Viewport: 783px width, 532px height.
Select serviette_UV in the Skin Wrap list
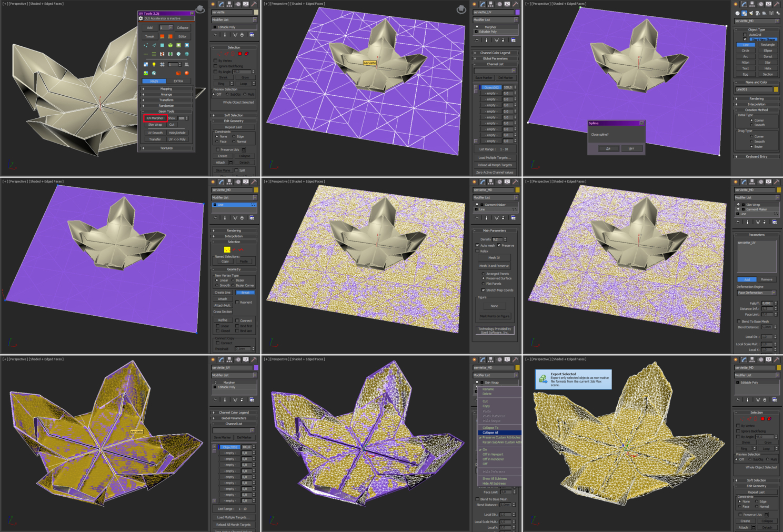[746, 243]
